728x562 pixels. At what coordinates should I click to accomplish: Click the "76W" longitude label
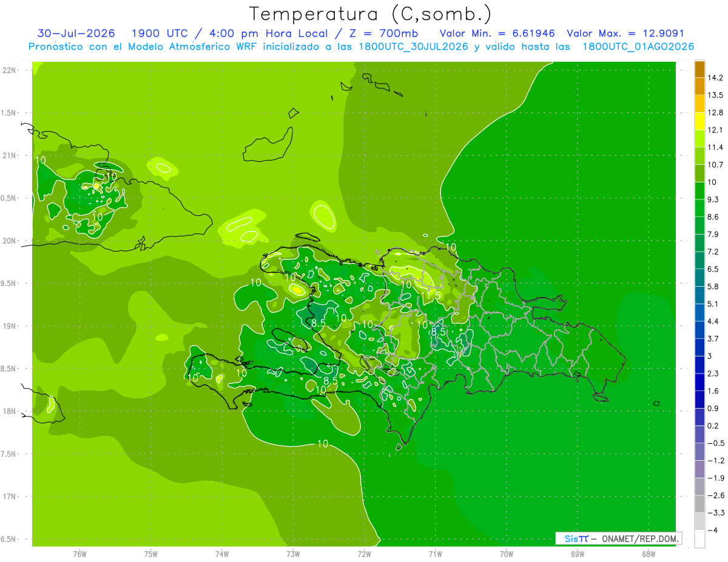click(x=79, y=554)
